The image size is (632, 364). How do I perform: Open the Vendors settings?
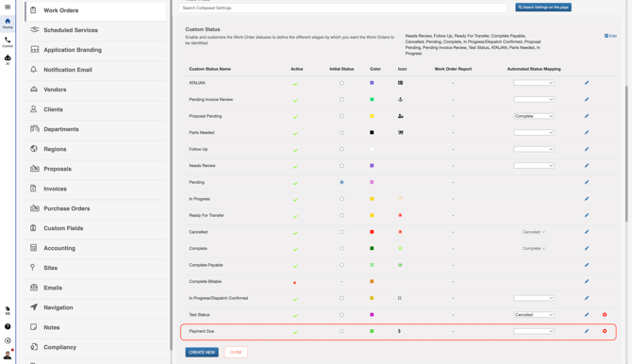point(95,90)
